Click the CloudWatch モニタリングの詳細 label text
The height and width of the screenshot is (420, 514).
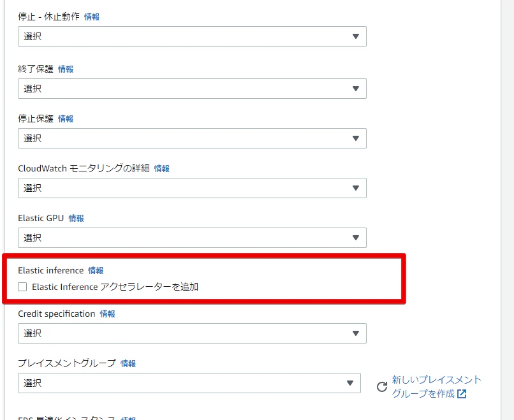pos(84,168)
